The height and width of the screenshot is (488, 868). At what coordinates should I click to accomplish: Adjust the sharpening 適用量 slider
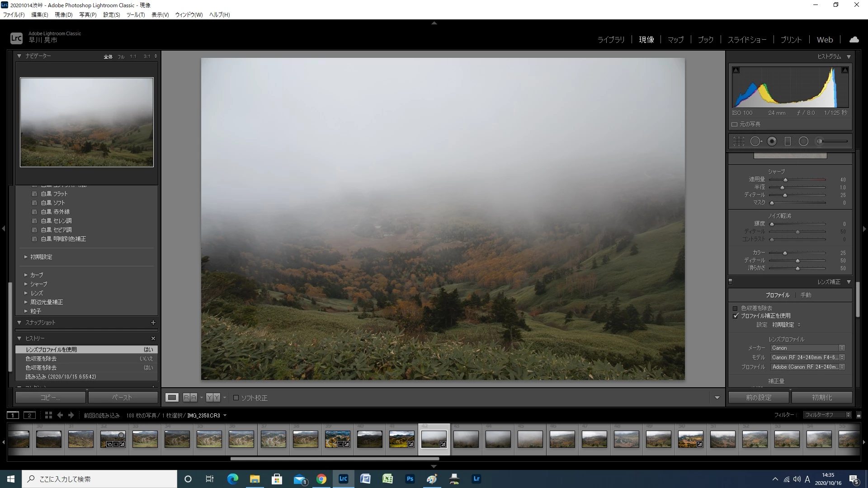pyautogui.click(x=785, y=180)
